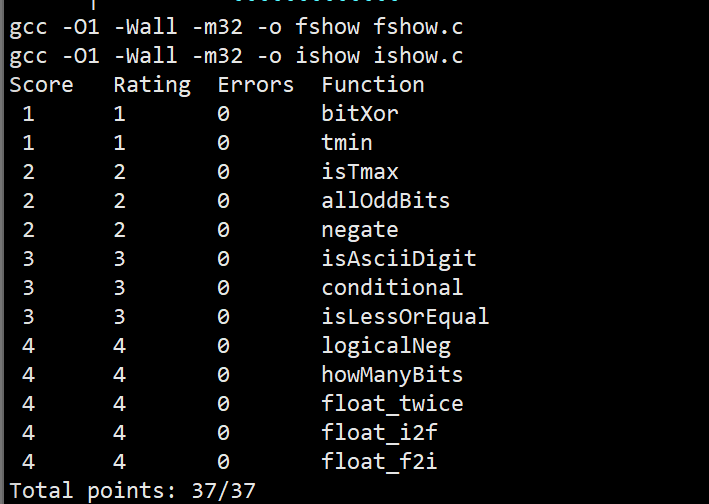This screenshot has width=709, height=504.
Task: Click the Score column header
Action: [x=41, y=85]
